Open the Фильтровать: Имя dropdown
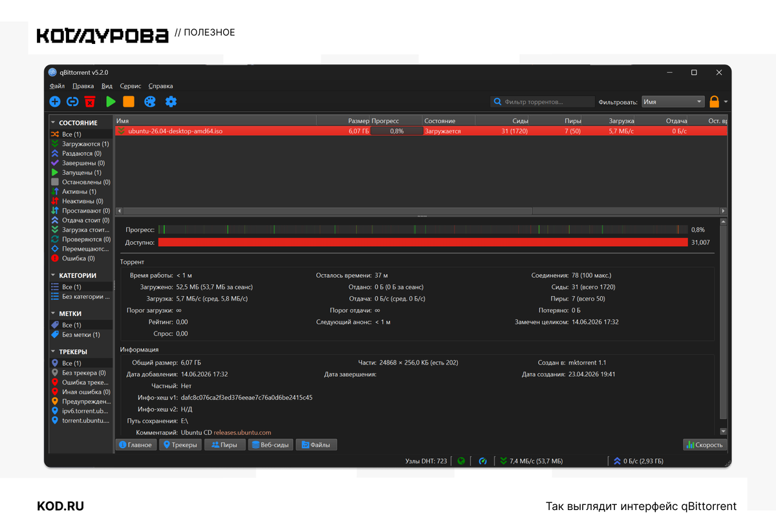The height and width of the screenshot is (532, 776). (x=672, y=101)
